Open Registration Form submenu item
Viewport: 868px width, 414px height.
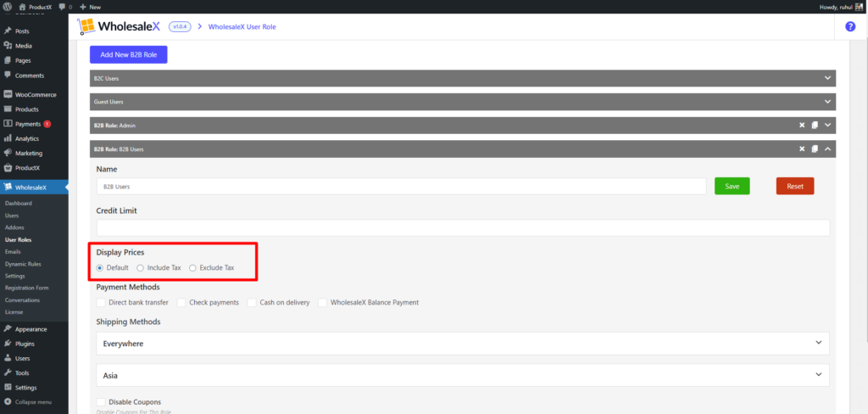[x=26, y=288]
